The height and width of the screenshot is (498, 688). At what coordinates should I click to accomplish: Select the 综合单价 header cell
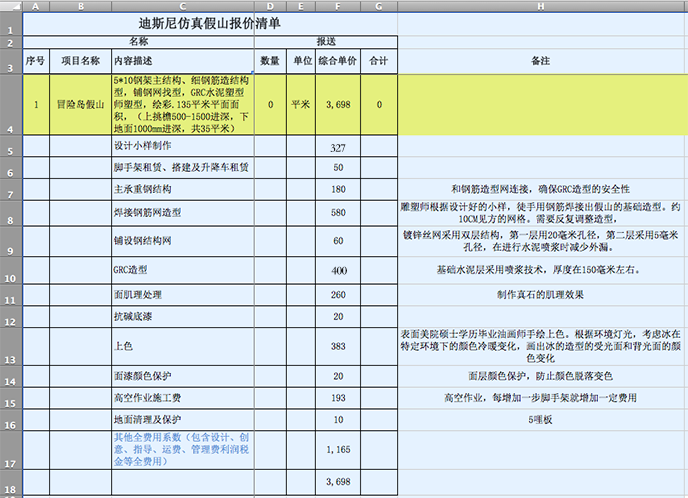[337, 61]
